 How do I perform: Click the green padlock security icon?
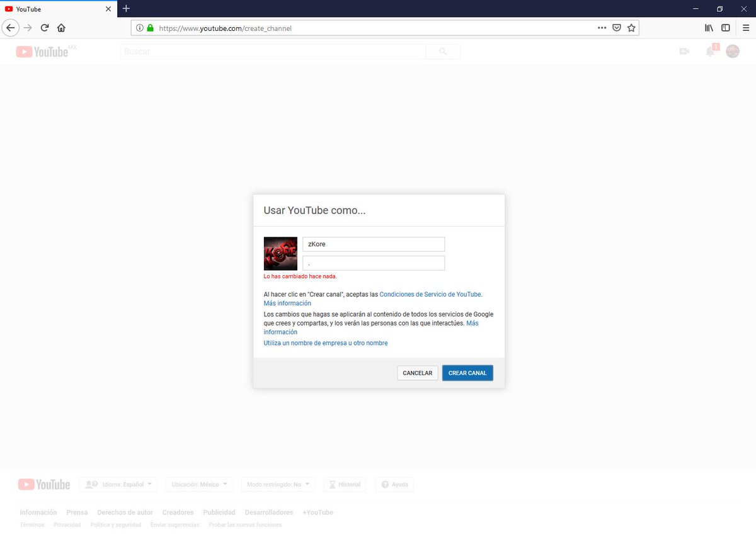pos(150,28)
